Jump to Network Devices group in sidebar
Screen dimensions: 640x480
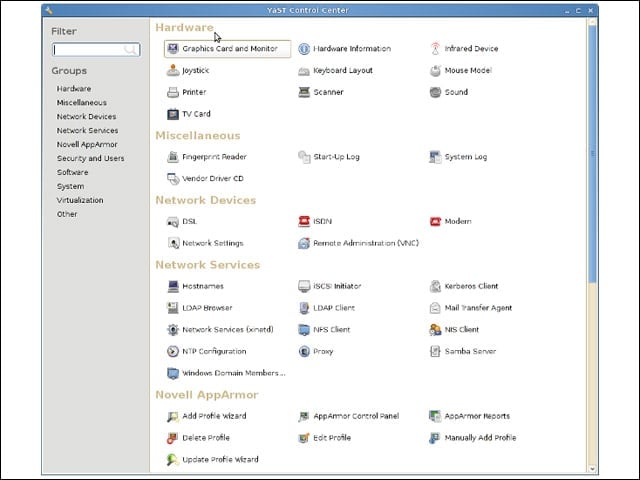87,116
